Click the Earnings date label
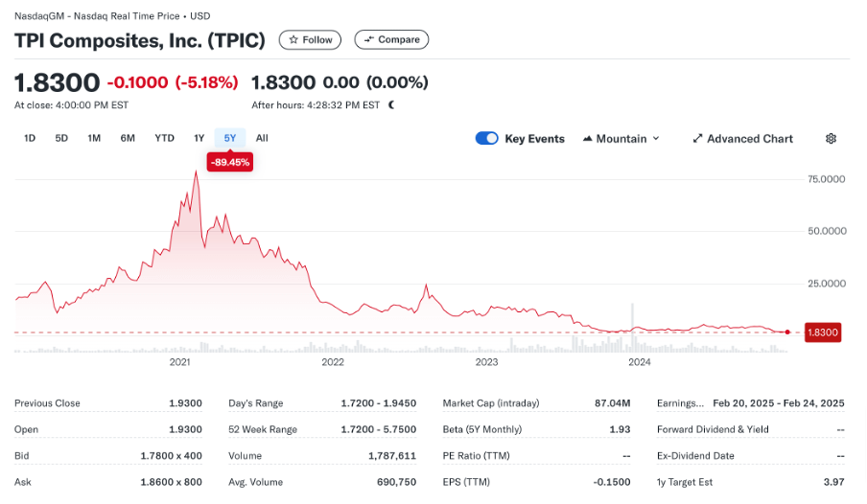 coord(680,403)
